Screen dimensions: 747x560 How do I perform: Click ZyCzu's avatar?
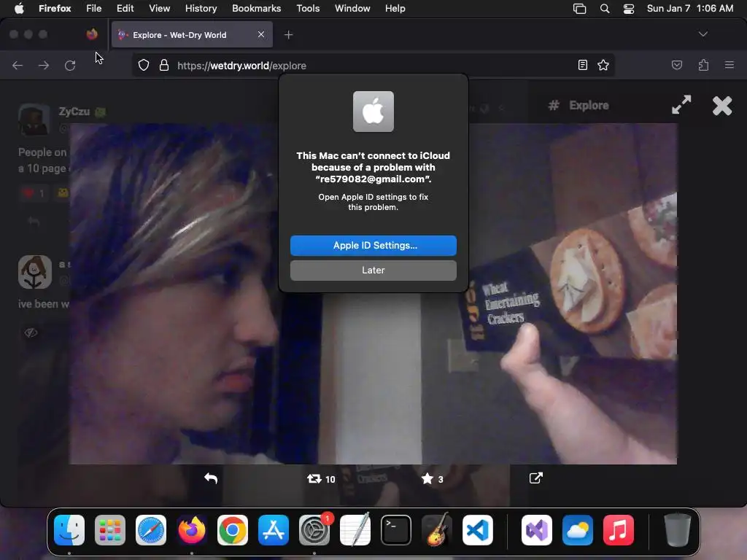(34, 120)
